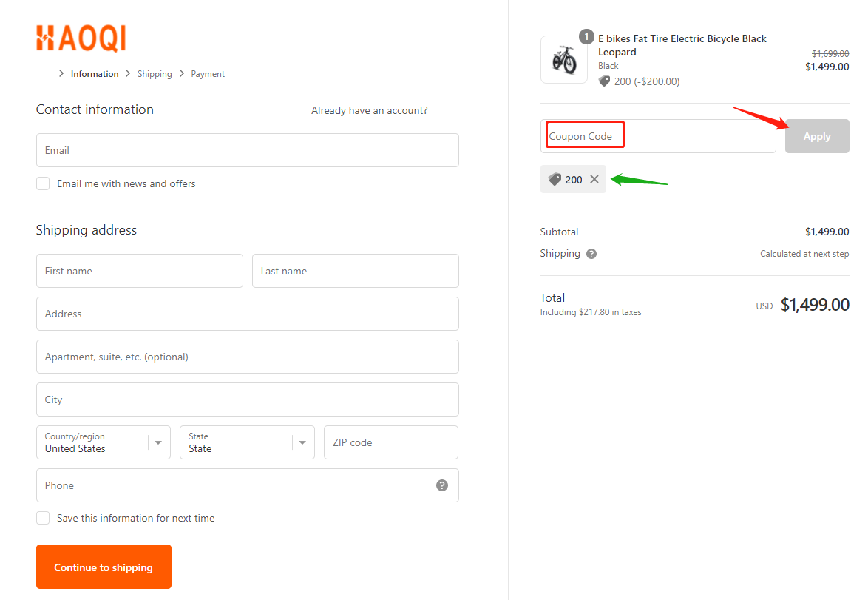The image size is (868, 600).
Task: Check Save this information for next time
Action: click(x=43, y=518)
